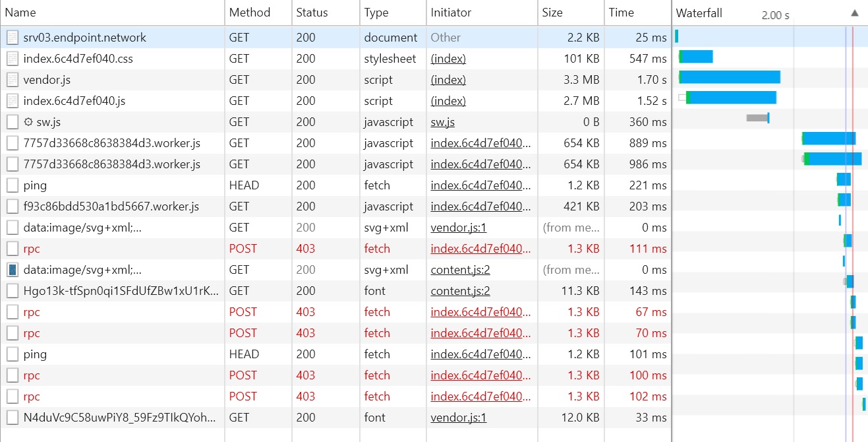Sort by the Status column header
The height and width of the screenshot is (442, 868).
coord(326,13)
